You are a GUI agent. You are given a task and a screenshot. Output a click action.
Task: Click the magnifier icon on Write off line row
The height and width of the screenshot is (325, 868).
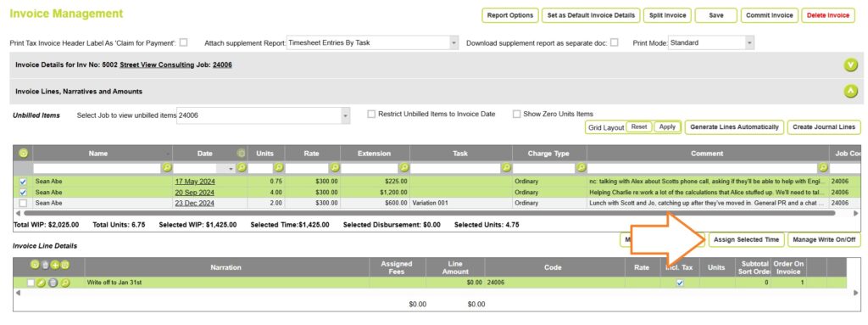click(64, 283)
